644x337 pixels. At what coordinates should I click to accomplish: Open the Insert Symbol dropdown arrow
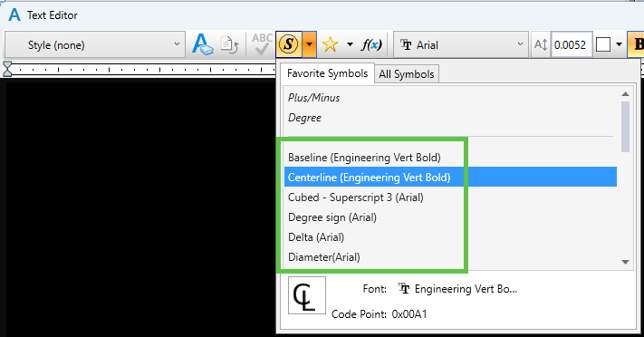pyautogui.click(x=309, y=44)
